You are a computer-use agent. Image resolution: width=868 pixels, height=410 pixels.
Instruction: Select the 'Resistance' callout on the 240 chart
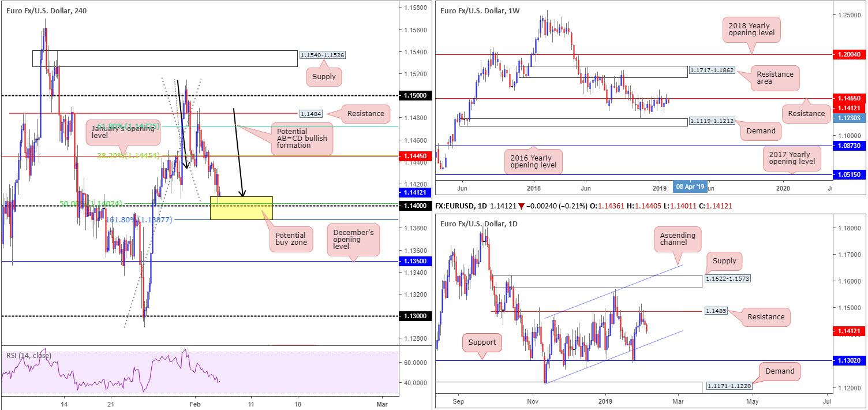[366, 113]
